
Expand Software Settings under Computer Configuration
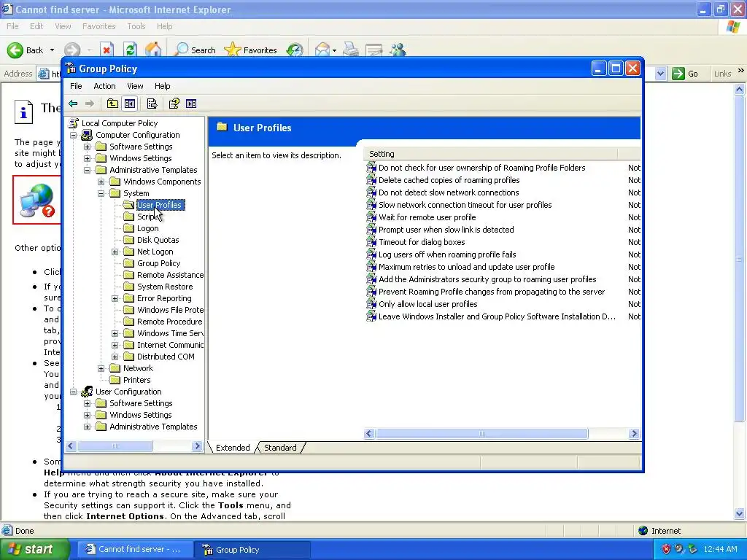click(x=88, y=147)
